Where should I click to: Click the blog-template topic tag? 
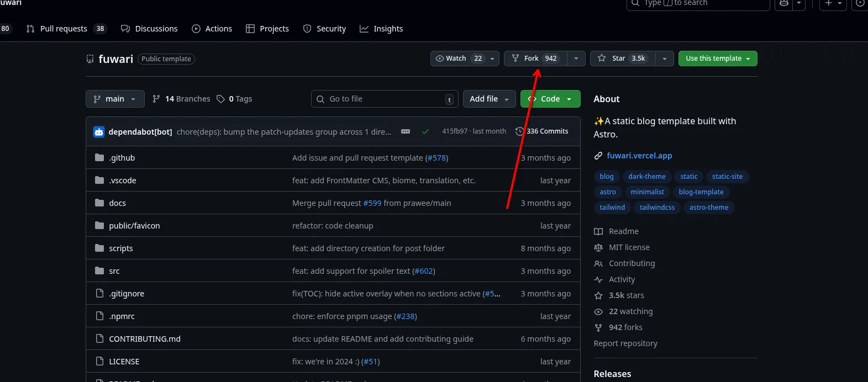(701, 192)
